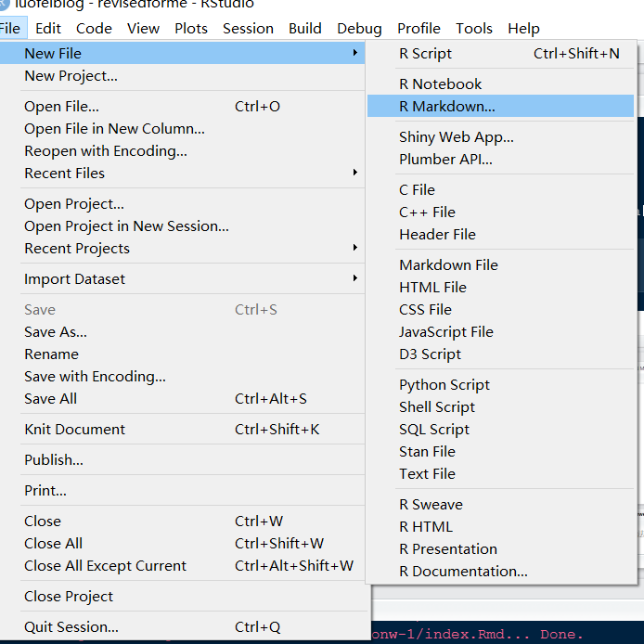
Task: Open the Shiny Web App... option
Action: tap(457, 137)
